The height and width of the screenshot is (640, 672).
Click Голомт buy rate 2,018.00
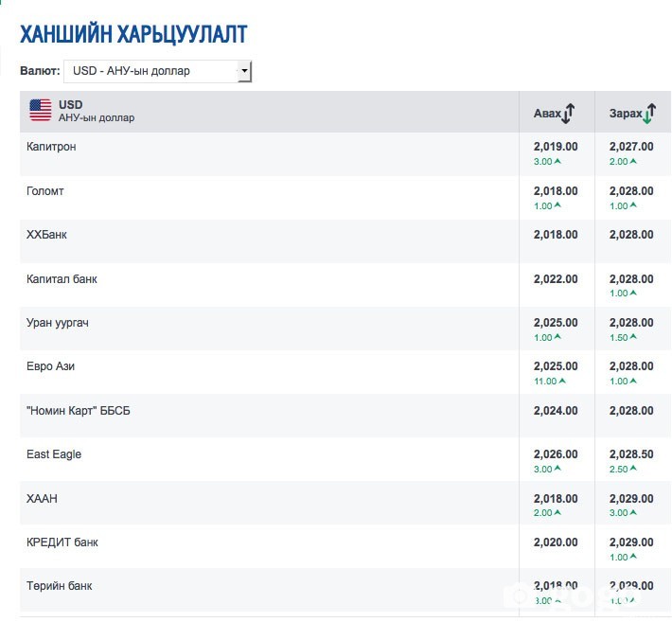(556, 191)
